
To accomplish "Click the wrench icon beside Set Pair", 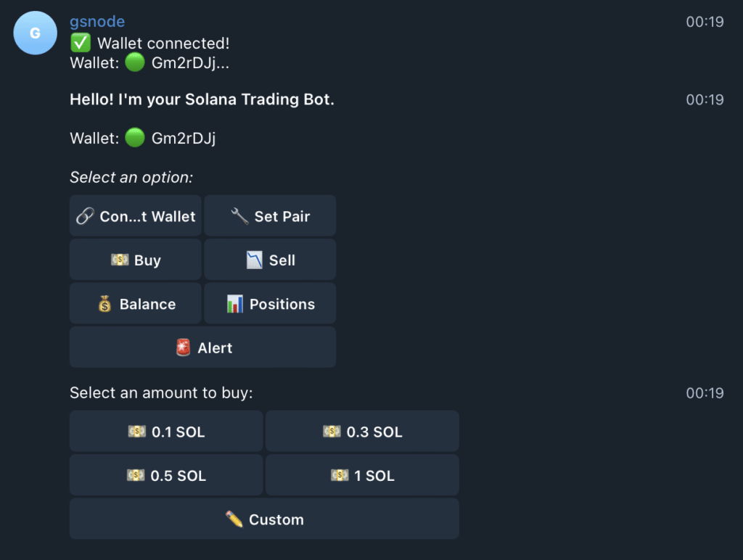I will point(239,216).
